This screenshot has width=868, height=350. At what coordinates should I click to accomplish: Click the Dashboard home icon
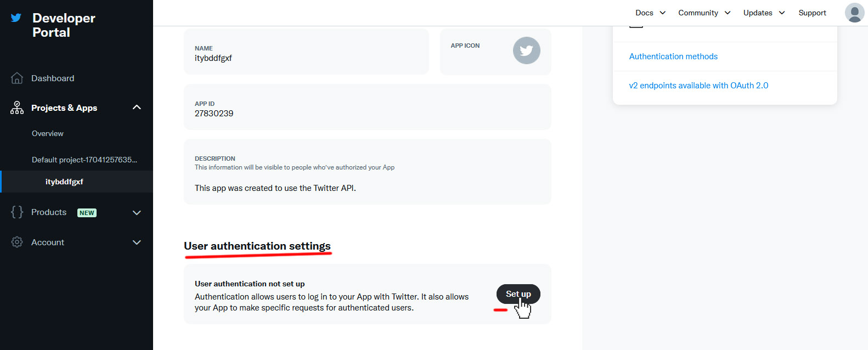coord(17,78)
